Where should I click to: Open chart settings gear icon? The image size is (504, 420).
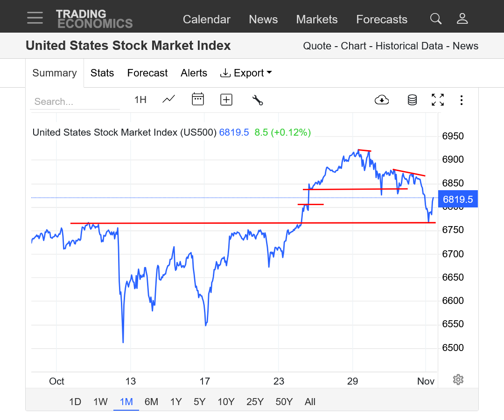tap(458, 379)
